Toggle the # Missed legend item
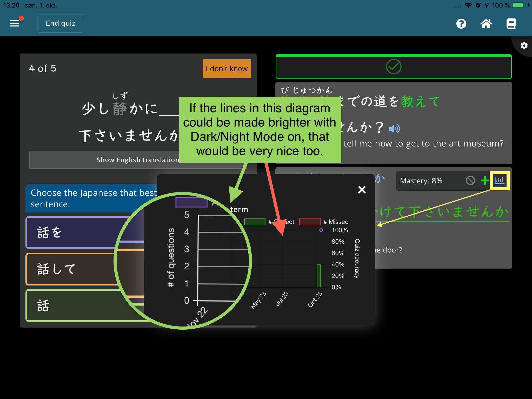Screen dimensions: 532x399 [x=324, y=222]
